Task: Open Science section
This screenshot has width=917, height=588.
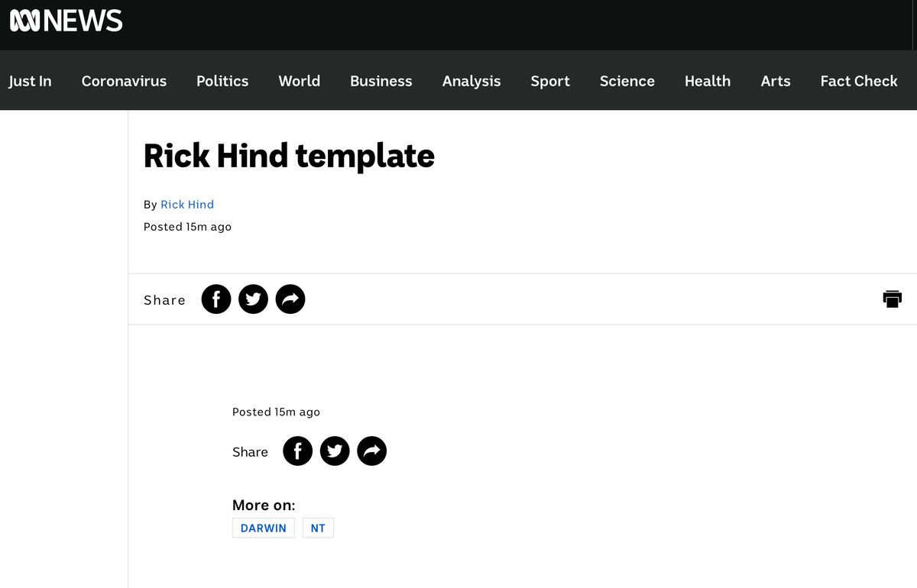Action: [627, 81]
